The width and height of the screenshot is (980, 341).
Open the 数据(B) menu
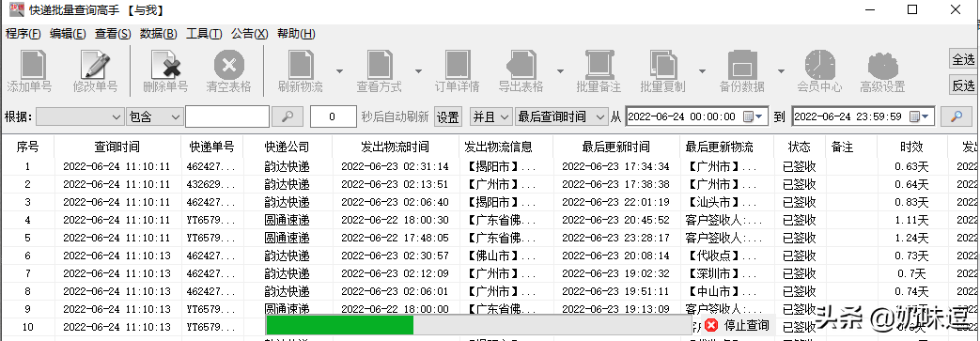coord(158,34)
